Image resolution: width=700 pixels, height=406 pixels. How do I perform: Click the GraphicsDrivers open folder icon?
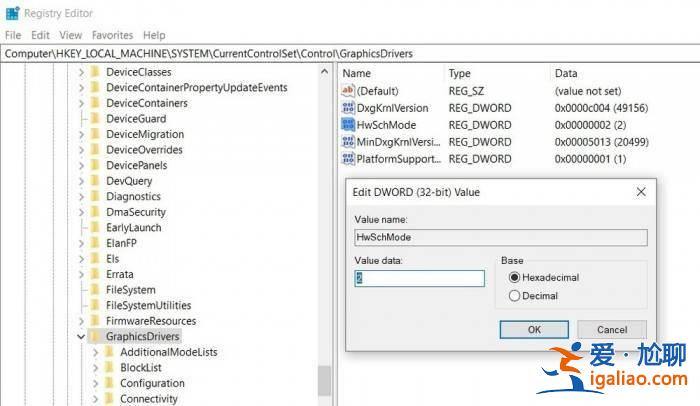95,336
